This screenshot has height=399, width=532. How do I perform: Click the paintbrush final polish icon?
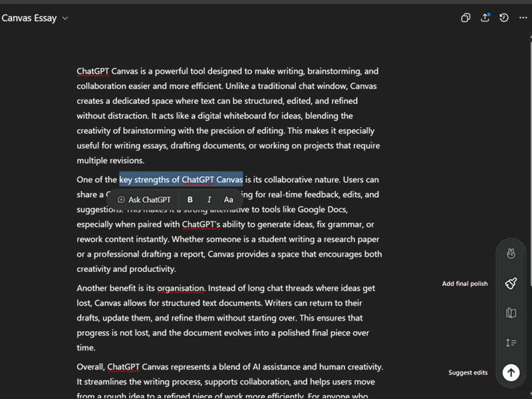tap(511, 283)
